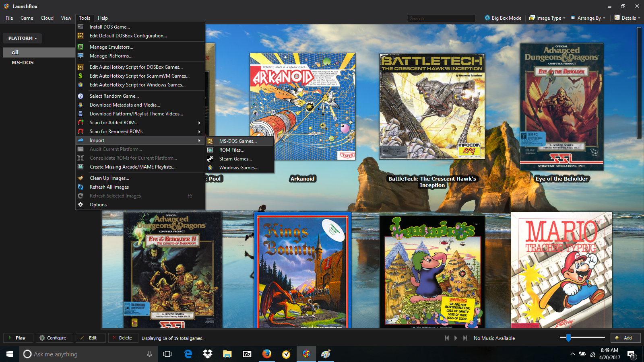644x362 pixels.
Task: Open the File menu
Action: [9, 18]
